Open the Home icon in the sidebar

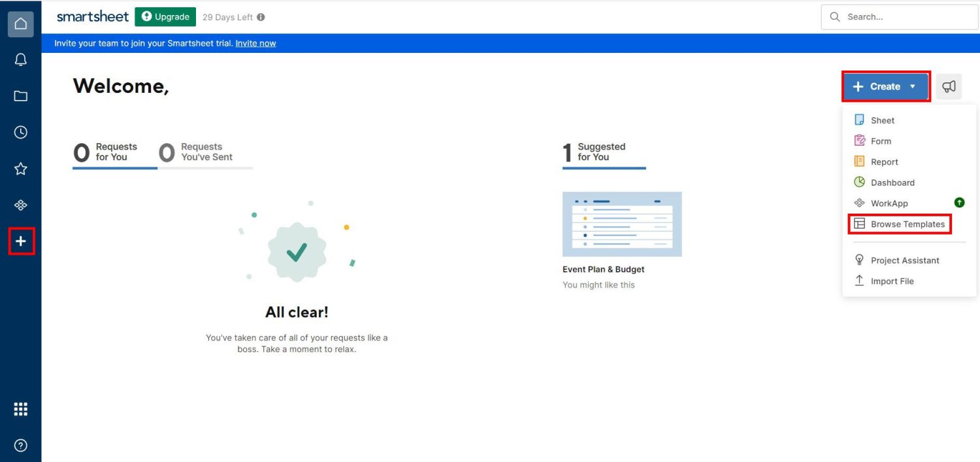pos(20,24)
